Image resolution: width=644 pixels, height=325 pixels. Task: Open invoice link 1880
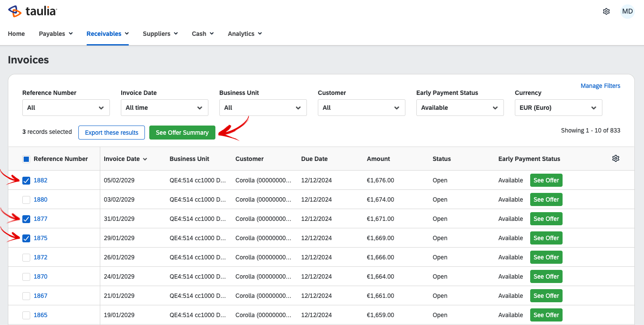coord(40,199)
